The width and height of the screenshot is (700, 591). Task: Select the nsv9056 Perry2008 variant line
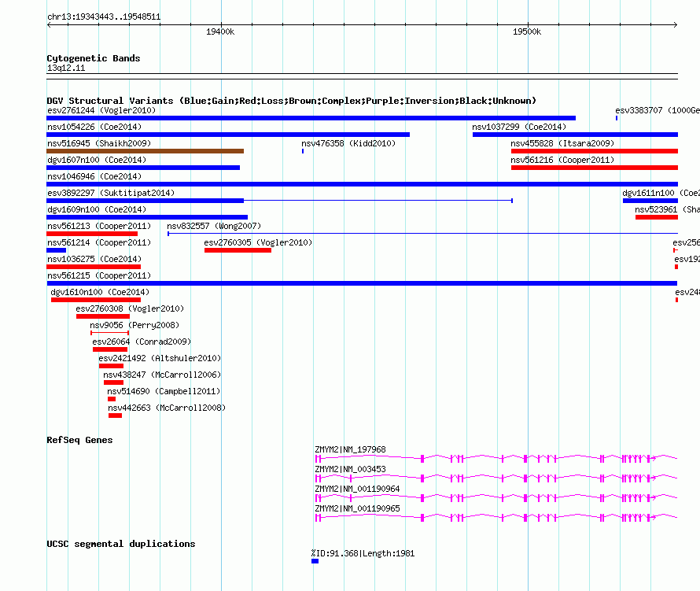(x=110, y=333)
